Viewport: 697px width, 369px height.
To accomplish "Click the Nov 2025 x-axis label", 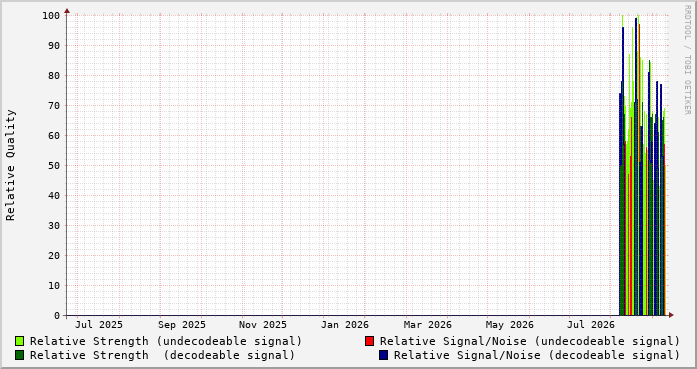I will [x=263, y=325].
